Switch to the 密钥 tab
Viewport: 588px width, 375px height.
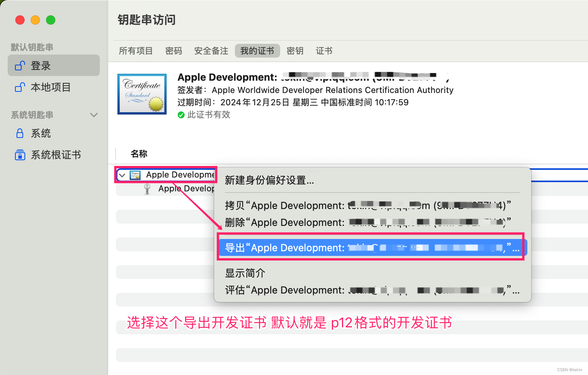pos(295,51)
